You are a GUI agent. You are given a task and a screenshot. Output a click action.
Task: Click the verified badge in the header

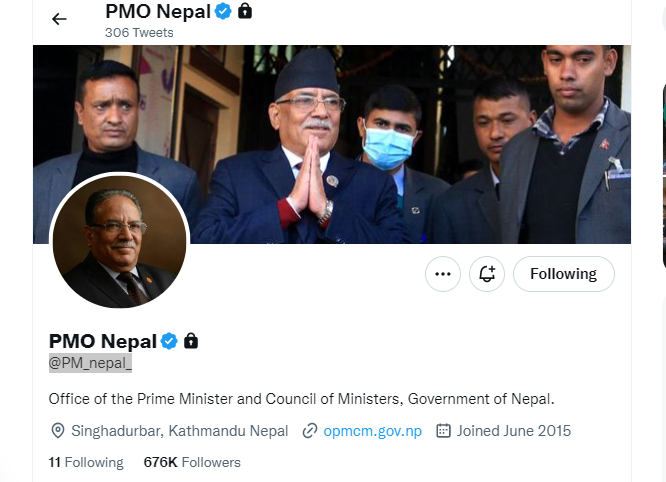(224, 12)
